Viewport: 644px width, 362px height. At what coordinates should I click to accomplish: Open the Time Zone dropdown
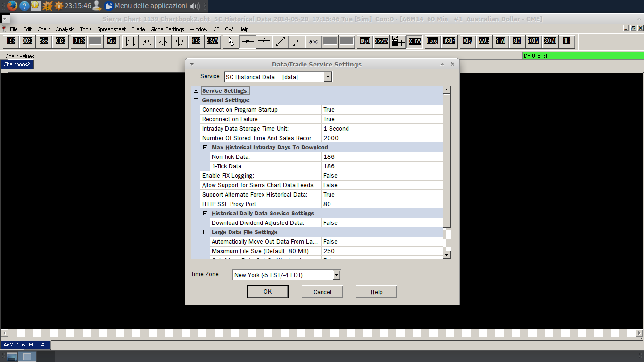coord(336,275)
